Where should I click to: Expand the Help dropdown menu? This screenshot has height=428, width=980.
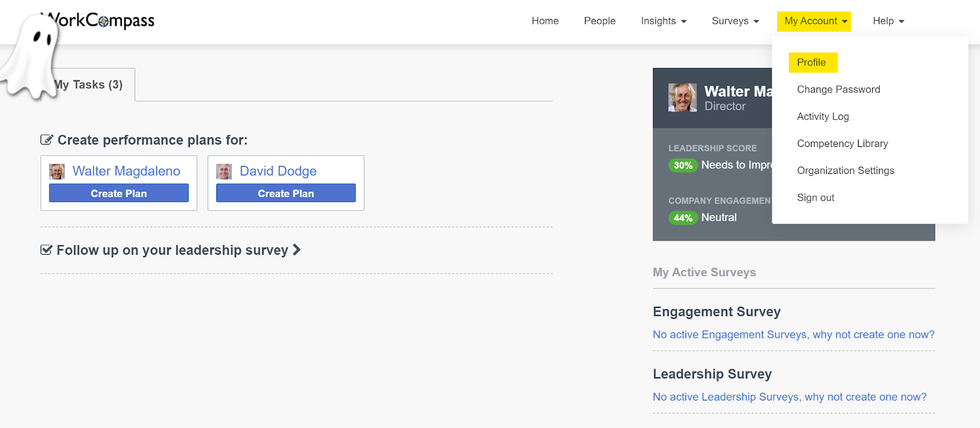888,21
